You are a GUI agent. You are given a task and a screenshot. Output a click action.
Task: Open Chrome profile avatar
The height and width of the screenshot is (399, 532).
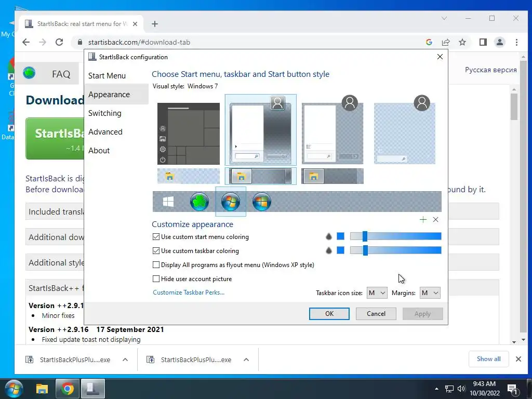[499, 42]
